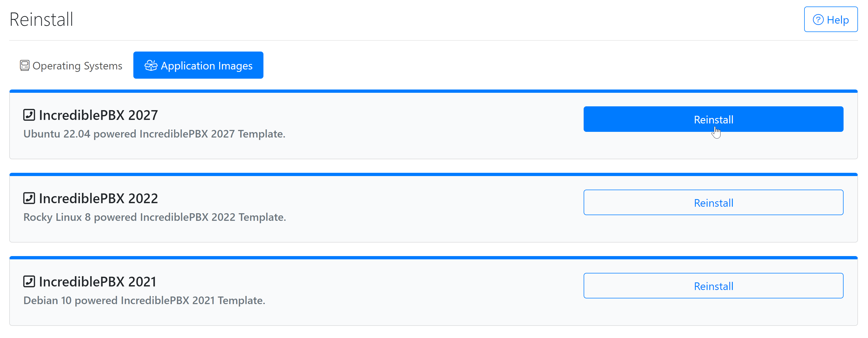Switch to the Operating Systems tab

tap(71, 65)
